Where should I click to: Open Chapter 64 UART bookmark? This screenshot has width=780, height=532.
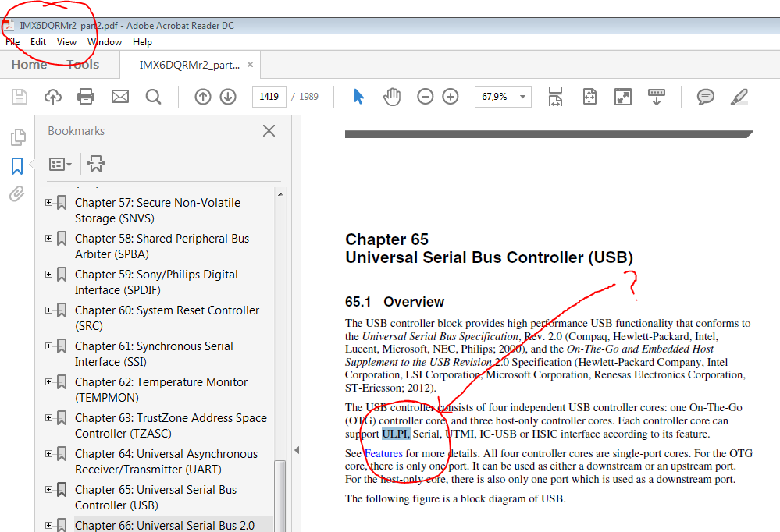[166, 461]
